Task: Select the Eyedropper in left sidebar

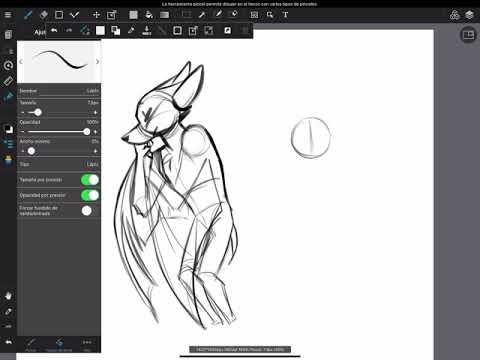Action: click(8, 312)
